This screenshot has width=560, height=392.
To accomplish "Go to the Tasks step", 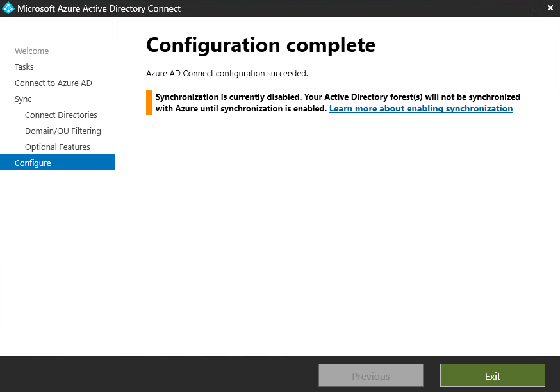I will point(24,67).
